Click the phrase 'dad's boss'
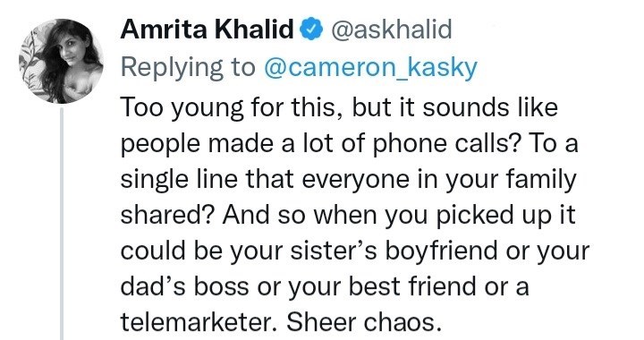Viewport: 644px width, 340px height. click(x=184, y=286)
